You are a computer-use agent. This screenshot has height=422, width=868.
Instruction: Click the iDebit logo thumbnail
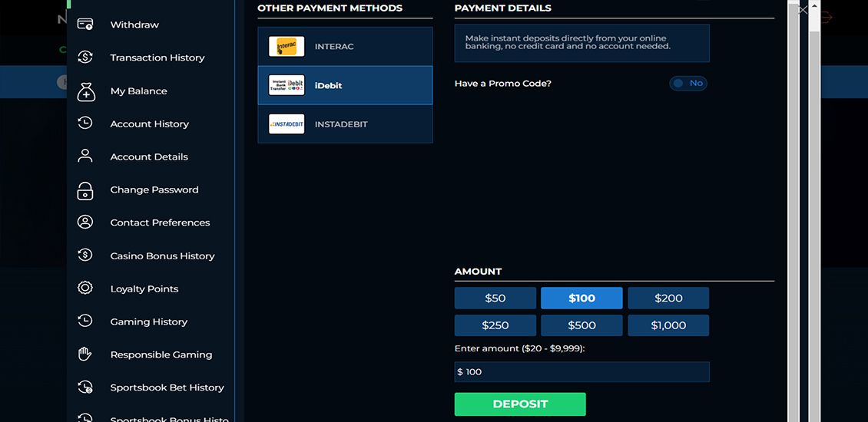(287, 85)
